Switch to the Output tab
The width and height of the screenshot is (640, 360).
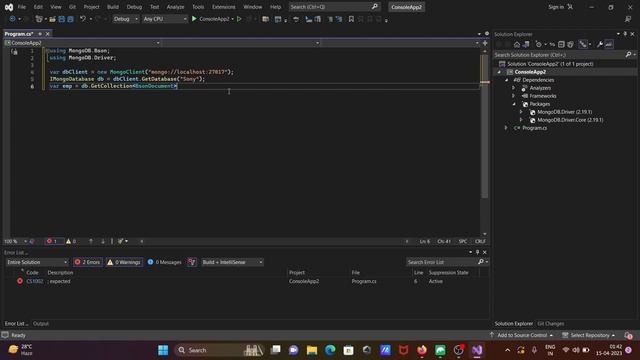click(40, 324)
